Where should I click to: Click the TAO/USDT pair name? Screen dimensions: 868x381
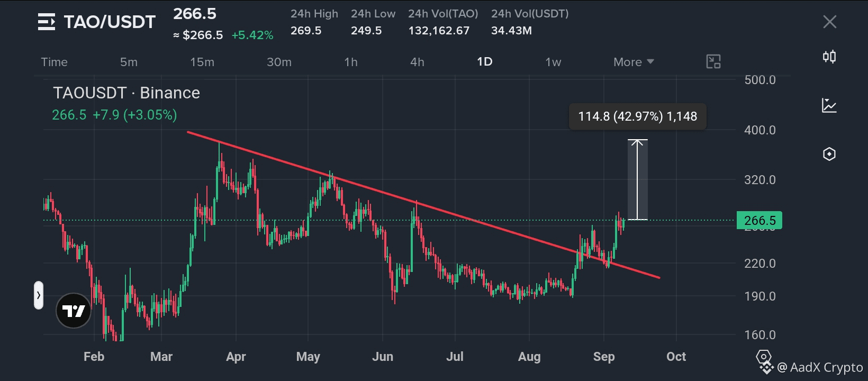pyautogui.click(x=110, y=22)
